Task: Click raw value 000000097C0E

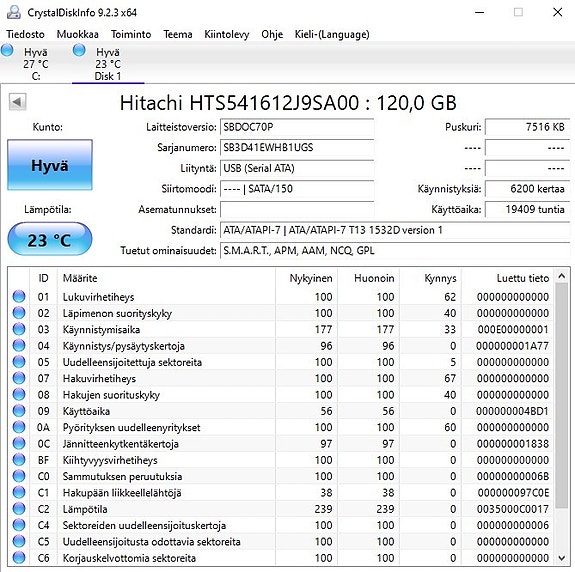Action: click(513, 492)
